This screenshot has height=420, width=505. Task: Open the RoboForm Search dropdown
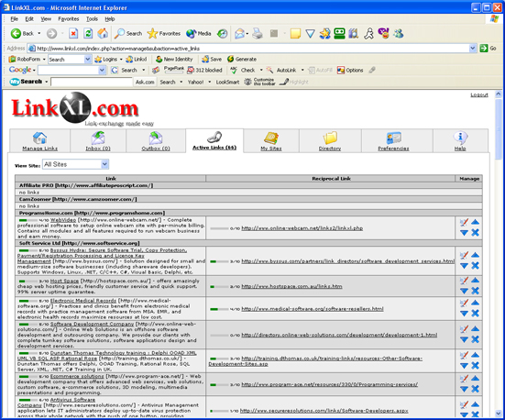[x=87, y=60]
